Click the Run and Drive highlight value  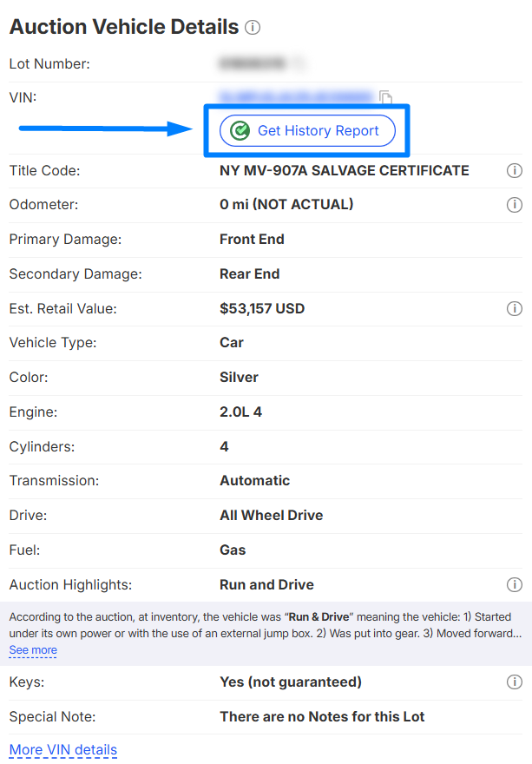tap(266, 584)
